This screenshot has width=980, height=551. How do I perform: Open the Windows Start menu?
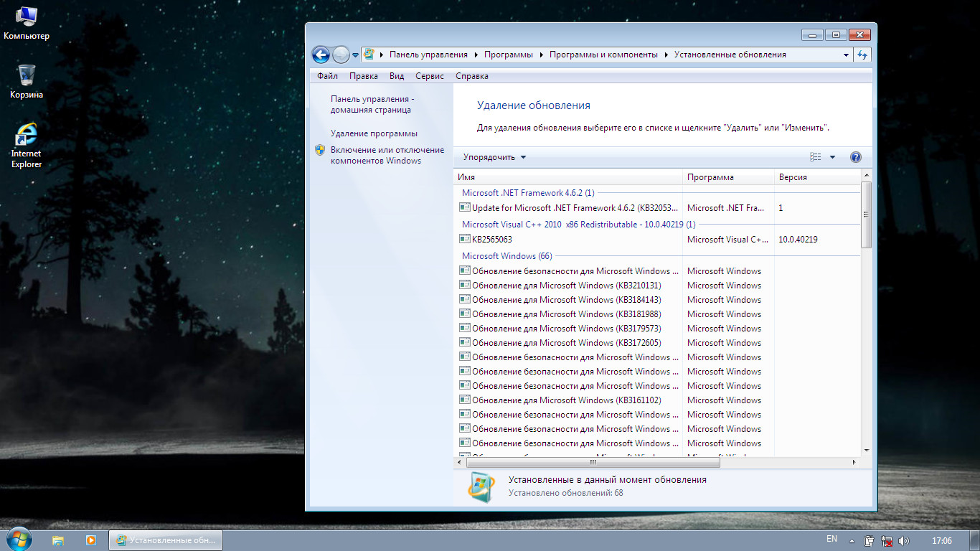(19, 539)
